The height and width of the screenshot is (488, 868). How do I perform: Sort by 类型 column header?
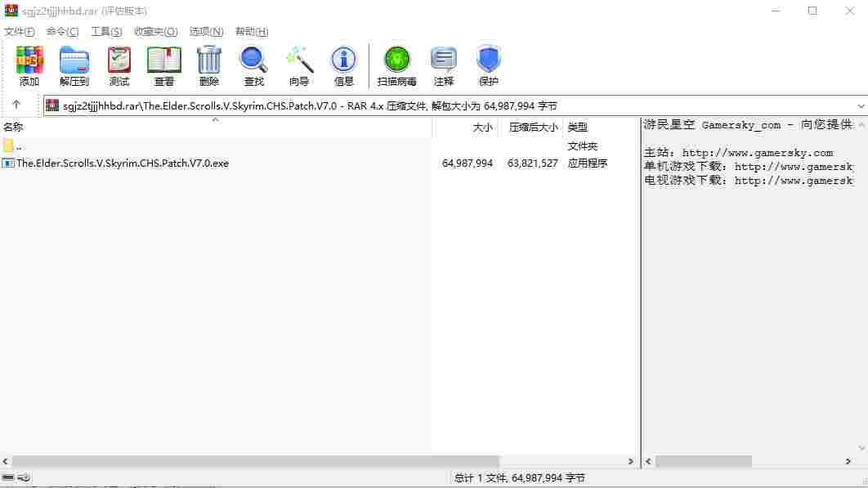601,128
